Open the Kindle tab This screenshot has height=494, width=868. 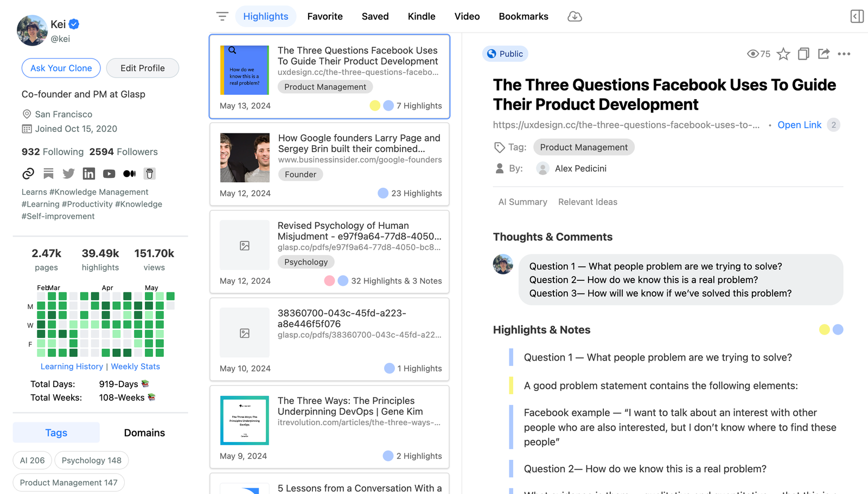pos(422,16)
